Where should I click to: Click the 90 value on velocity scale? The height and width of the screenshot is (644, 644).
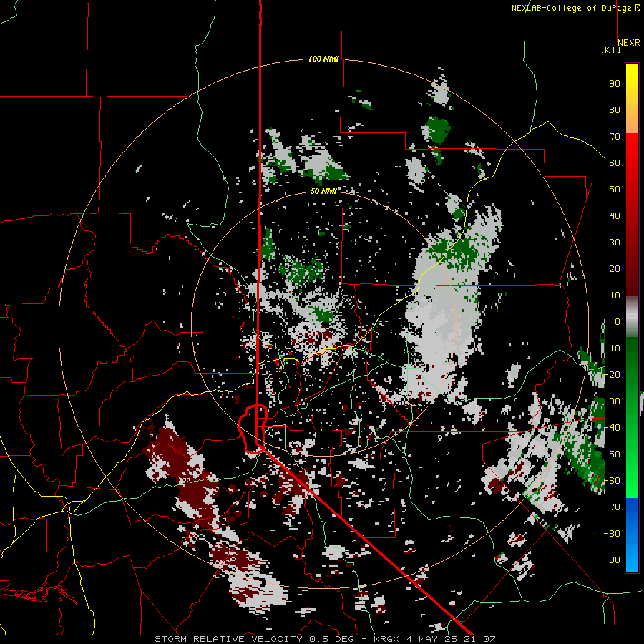(615, 84)
